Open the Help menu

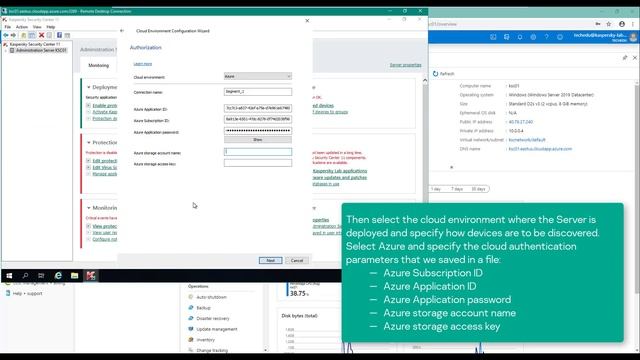click(x=51, y=27)
